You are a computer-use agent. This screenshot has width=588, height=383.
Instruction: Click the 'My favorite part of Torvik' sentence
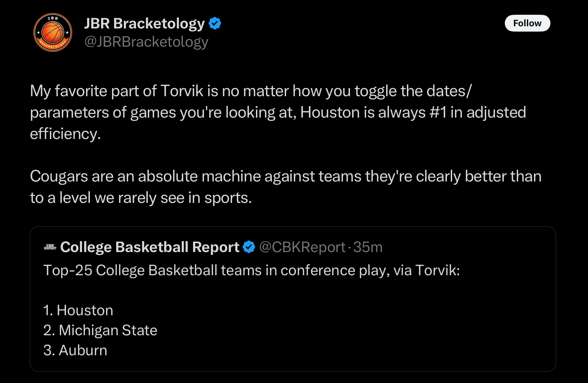(278, 112)
